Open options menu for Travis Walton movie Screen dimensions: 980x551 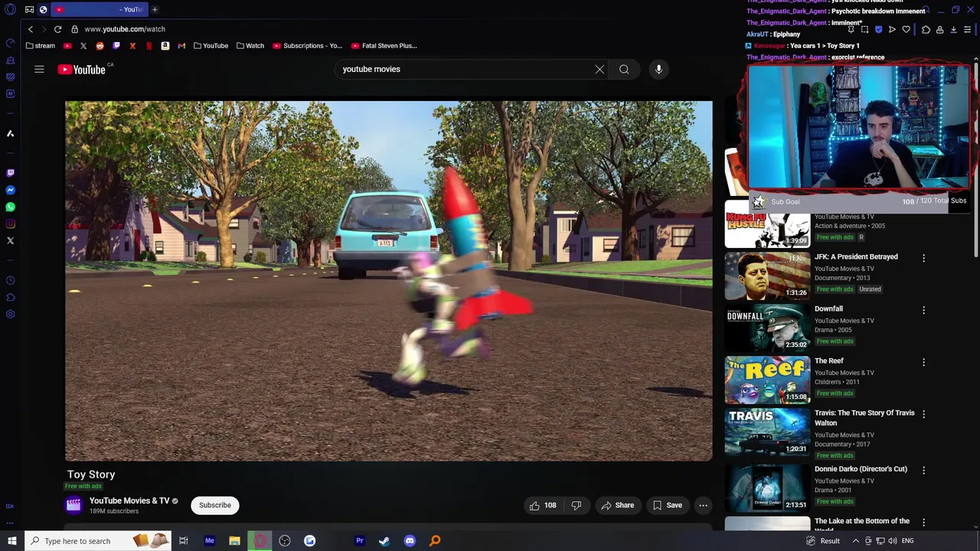coord(923,414)
